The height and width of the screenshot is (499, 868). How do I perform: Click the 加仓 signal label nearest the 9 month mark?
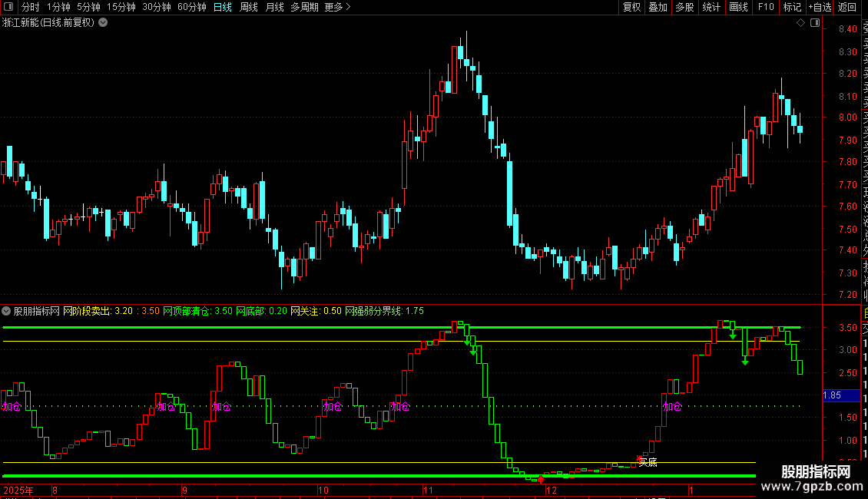click(x=166, y=407)
